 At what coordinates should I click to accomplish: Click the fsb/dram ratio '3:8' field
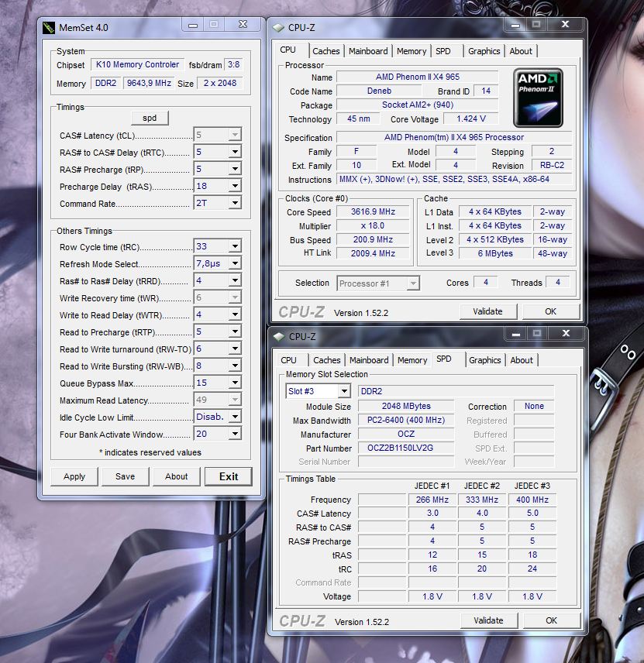point(233,65)
